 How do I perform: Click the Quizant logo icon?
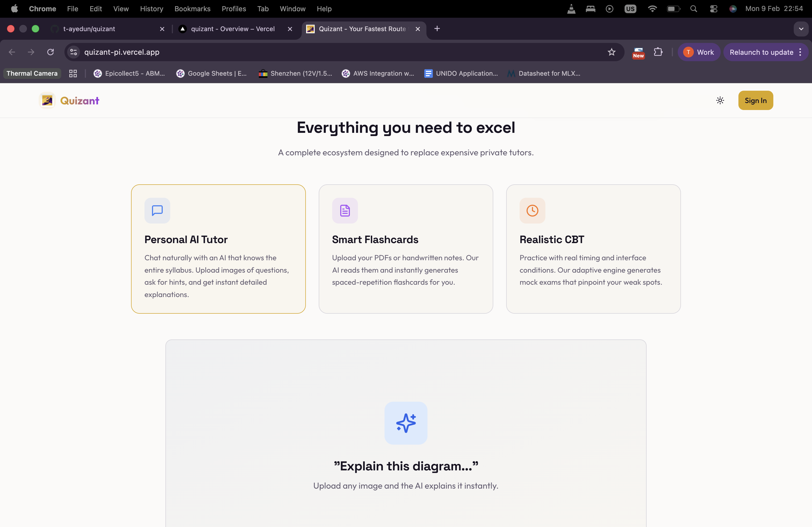pyautogui.click(x=47, y=100)
